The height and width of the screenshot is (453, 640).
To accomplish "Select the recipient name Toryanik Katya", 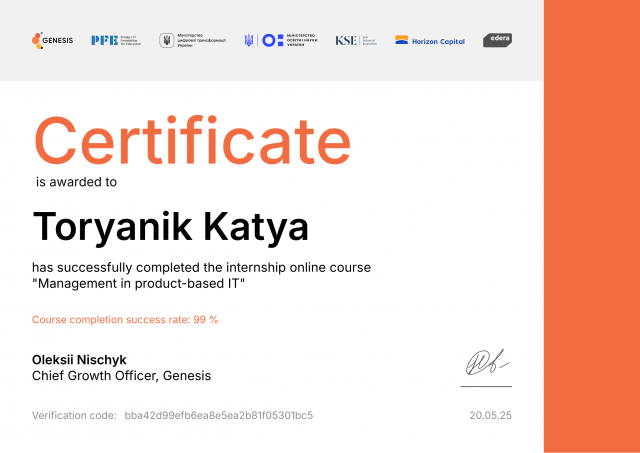I will [156, 226].
